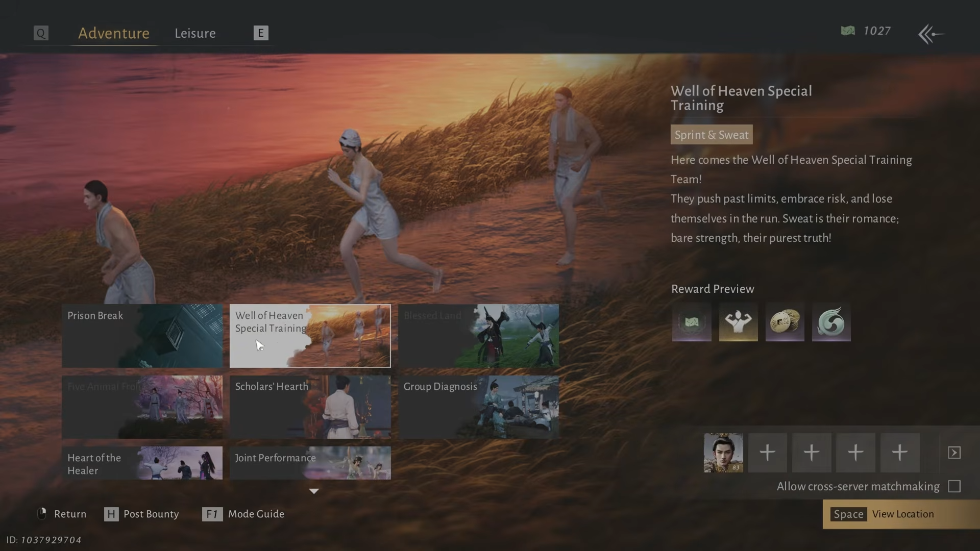
Task: Choose the Group Diagnosis mode card
Action: click(x=478, y=407)
